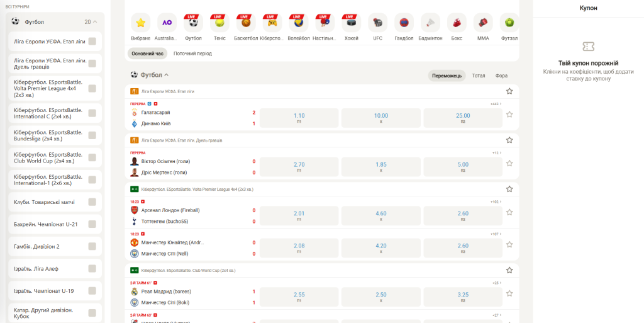This screenshot has height=323, width=644.
Task: Check the Клуби. Товариські матчі checkbox
Action: coord(92,202)
